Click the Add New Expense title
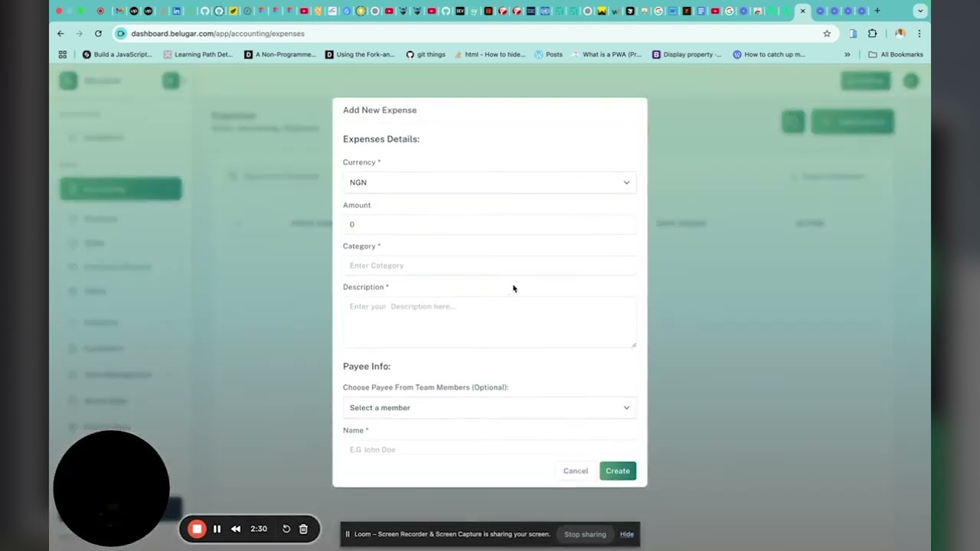 point(380,110)
